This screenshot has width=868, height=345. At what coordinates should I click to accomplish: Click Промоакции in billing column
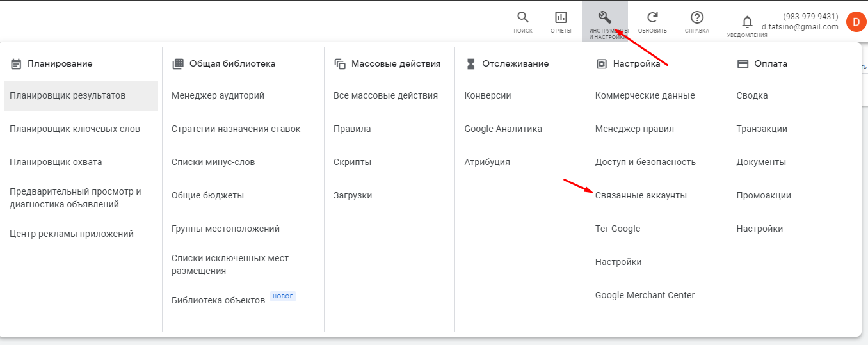[x=764, y=196]
